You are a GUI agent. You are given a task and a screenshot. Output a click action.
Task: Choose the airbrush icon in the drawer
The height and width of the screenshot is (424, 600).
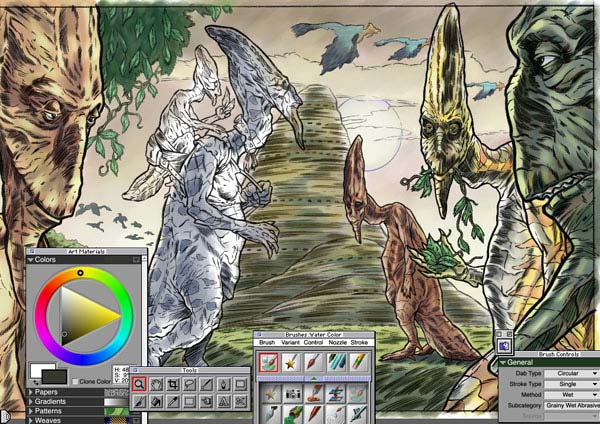pos(358,414)
